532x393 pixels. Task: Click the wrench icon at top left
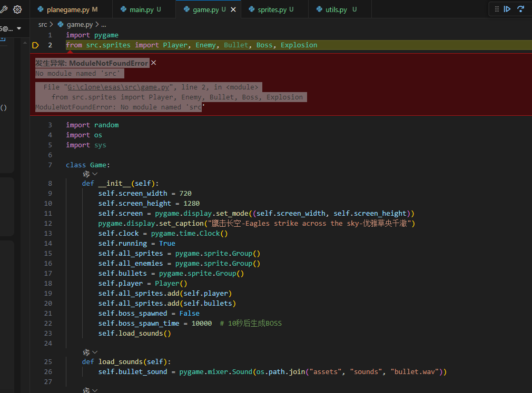(x=4, y=9)
